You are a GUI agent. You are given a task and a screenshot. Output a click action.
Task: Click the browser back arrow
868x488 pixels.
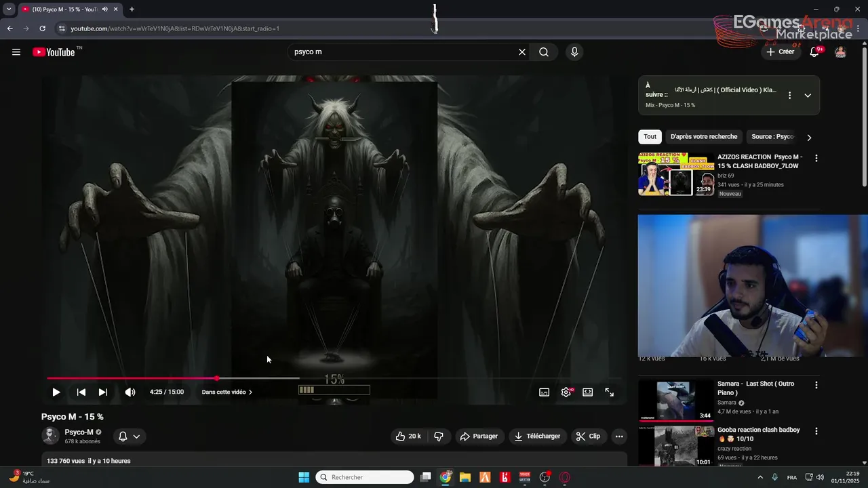(x=9, y=28)
